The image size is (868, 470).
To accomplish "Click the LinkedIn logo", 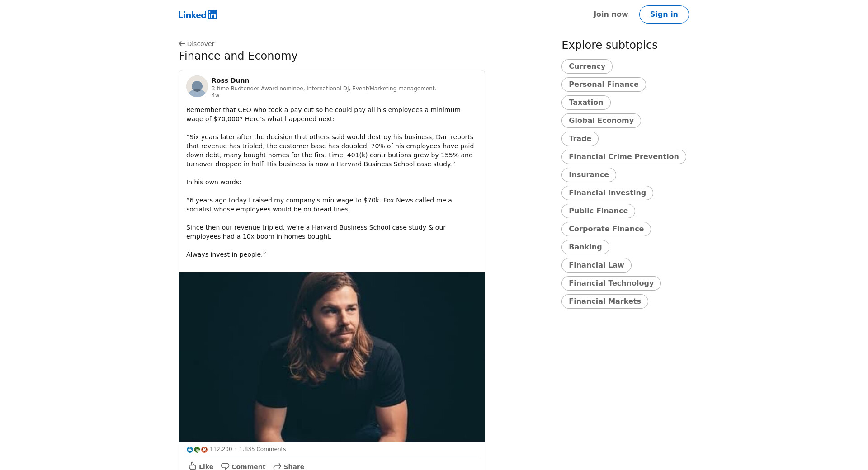I will click(198, 14).
